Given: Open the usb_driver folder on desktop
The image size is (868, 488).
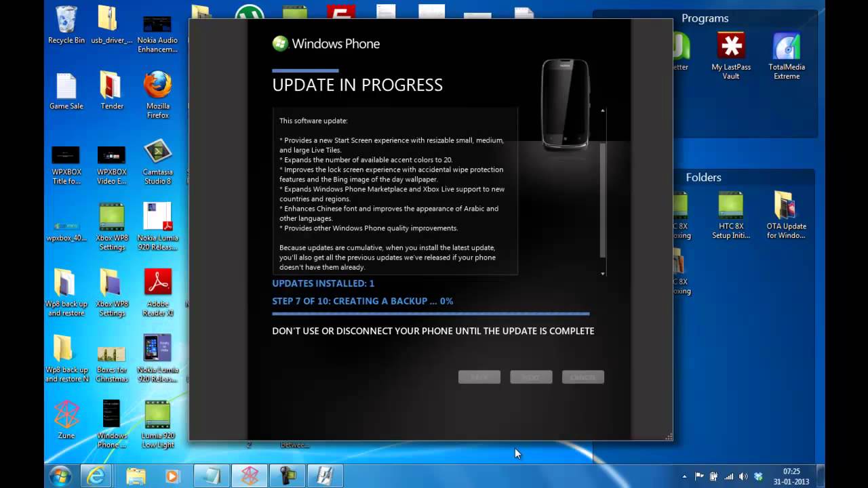Looking at the screenshot, I should click(112, 25).
